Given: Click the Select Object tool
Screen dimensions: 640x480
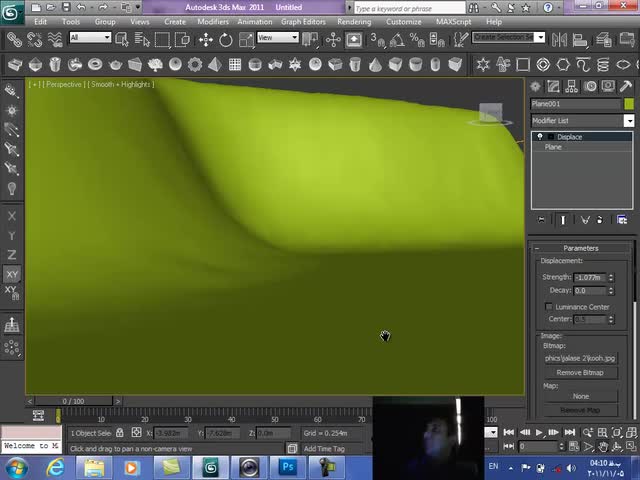Looking at the screenshot, I should (x=122, y=40).
